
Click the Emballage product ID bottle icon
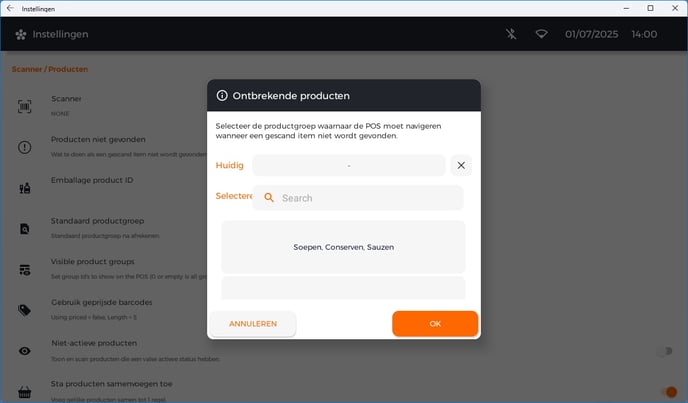(25, 188)
